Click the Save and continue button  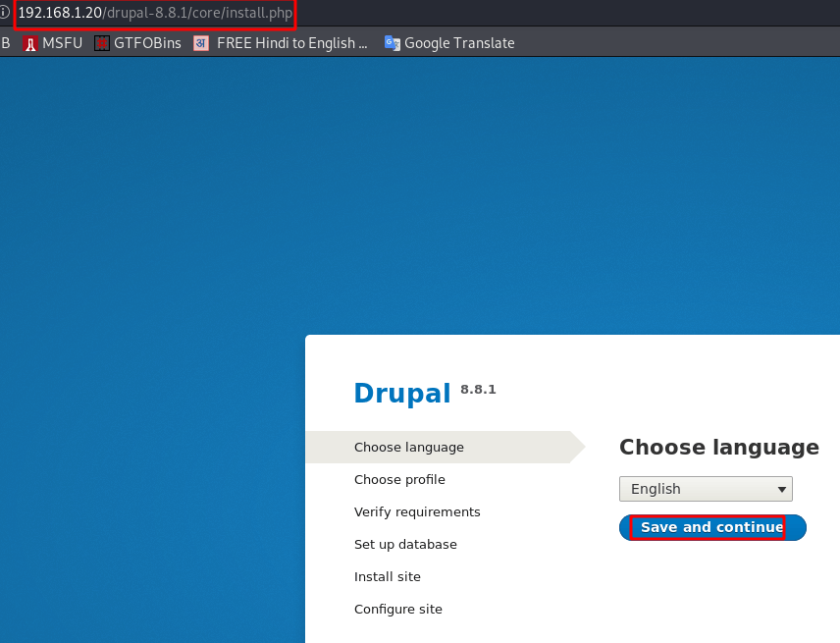712,528
